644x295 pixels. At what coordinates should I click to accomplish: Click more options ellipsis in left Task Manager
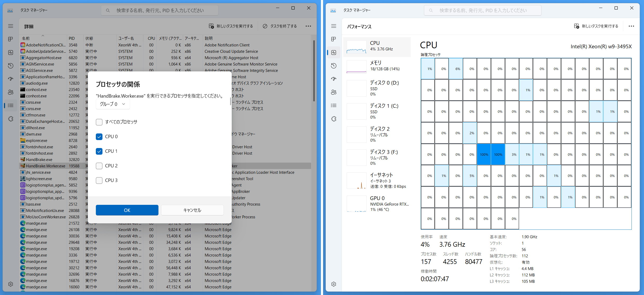[x=308, y=26]
